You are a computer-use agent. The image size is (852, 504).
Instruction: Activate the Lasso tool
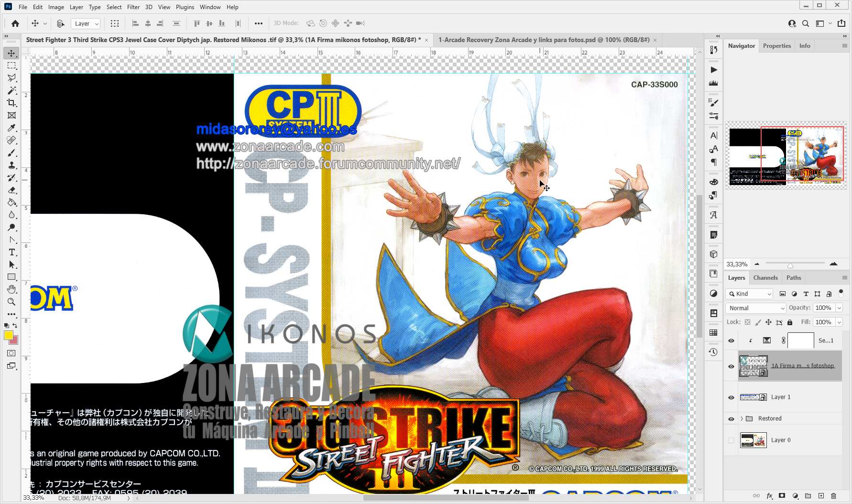pyautogui.click(x=11, y=77)
